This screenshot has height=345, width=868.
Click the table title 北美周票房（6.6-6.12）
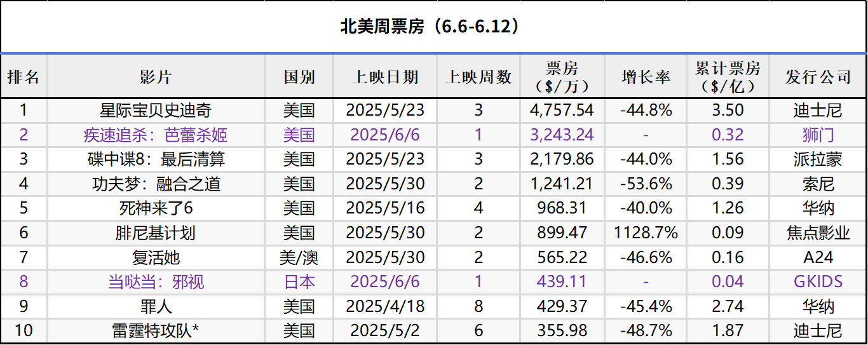433,27
